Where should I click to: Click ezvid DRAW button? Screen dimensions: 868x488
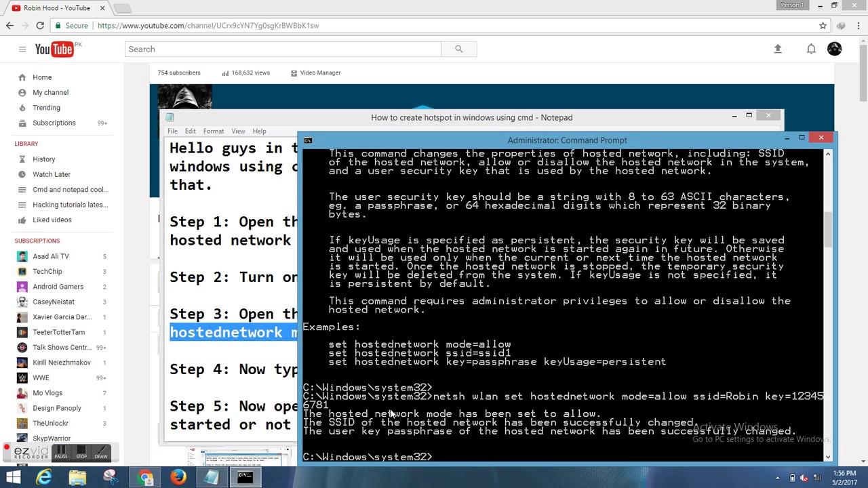point(101,452)
